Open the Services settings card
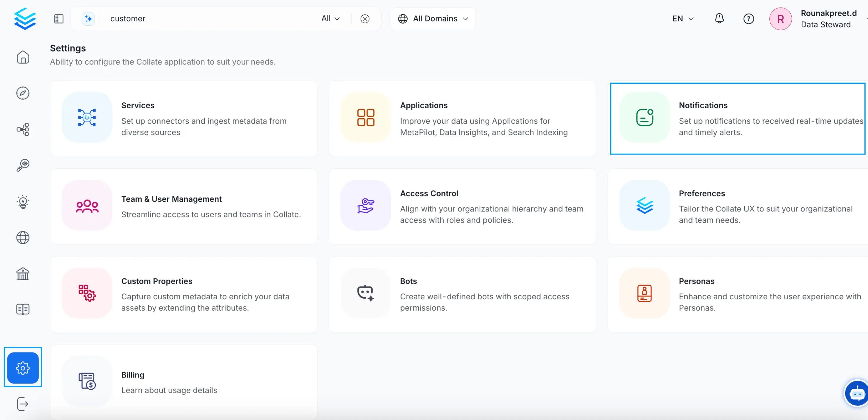 (184, 118)
